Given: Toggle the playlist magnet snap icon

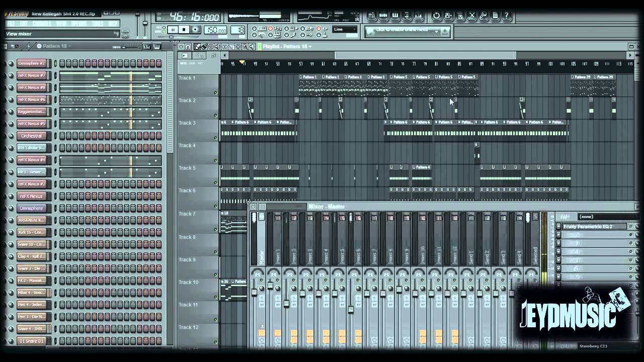Looking at the screenshot, I should click(188, 46).
